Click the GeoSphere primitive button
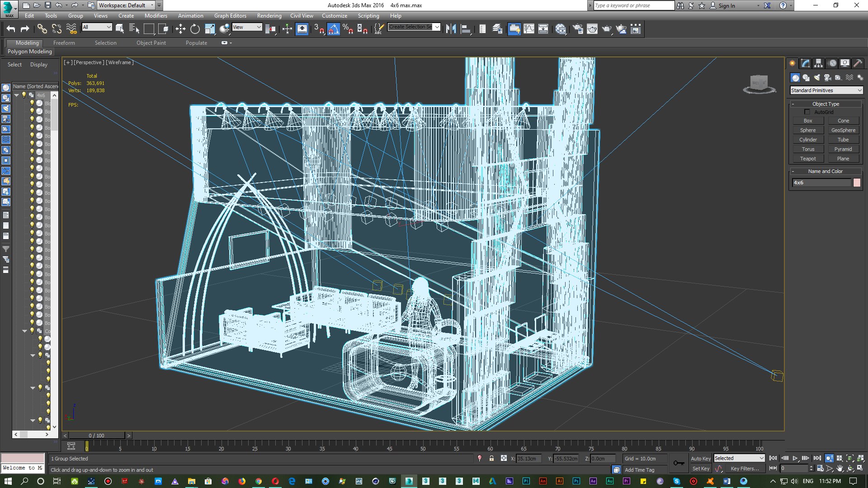868x488 pixels. (x=843, y=130)
